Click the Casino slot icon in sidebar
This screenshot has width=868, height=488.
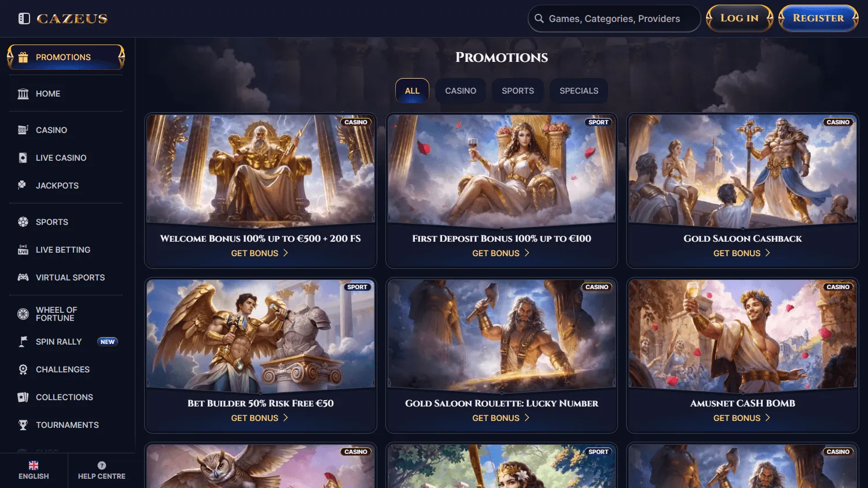pos(23,130)
